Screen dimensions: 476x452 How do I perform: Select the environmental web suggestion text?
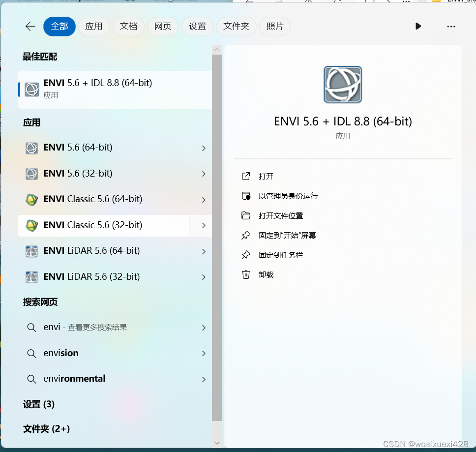tap(74, 379)
